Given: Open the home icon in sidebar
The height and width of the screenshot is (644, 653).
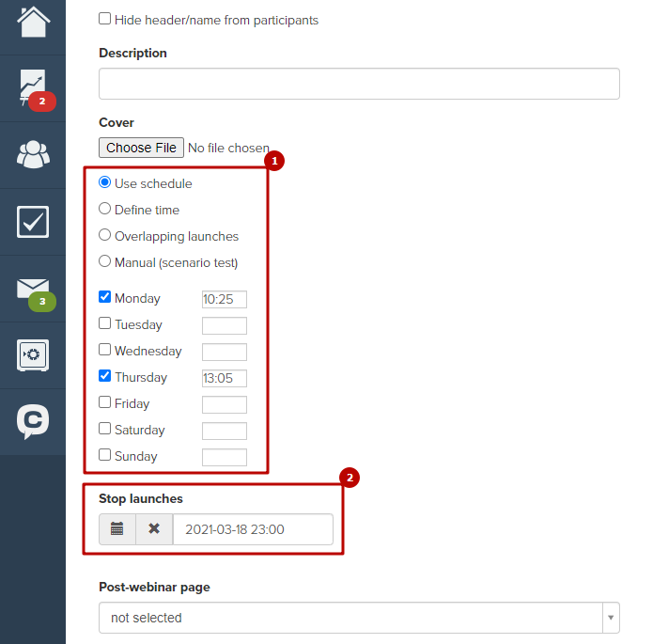Looking at the screenshot, I should 33,22.
